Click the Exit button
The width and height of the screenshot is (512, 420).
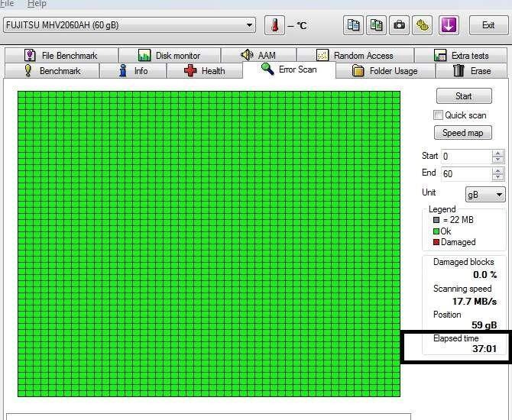pos(488,25)
